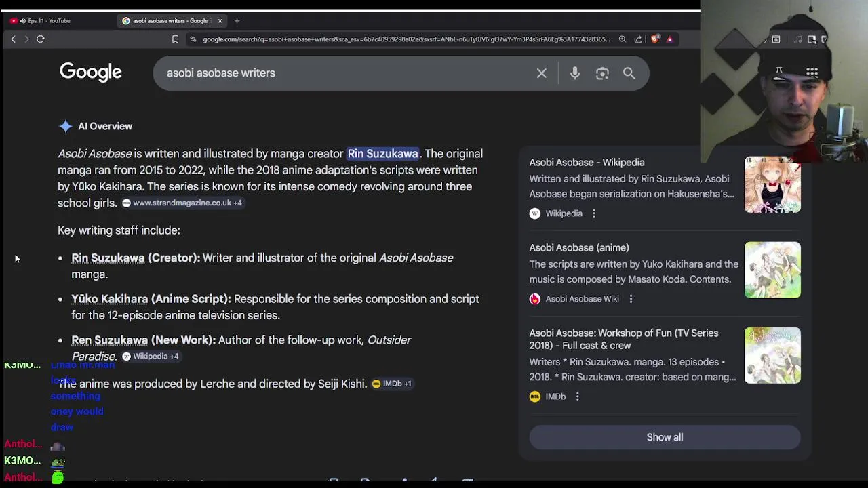The height and width of the screenshot is (488, 868).
Task: Click the AI Overview heading text
Action: click(105, 127)
